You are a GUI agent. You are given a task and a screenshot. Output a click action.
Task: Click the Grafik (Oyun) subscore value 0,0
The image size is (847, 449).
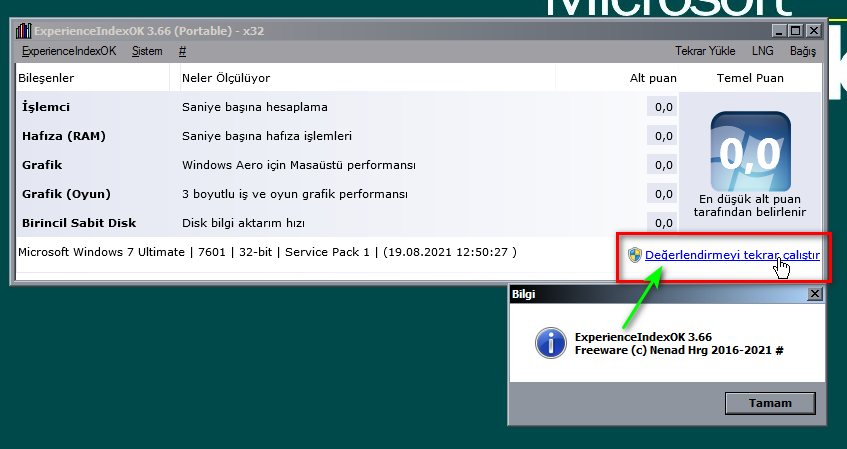[662, 194]
